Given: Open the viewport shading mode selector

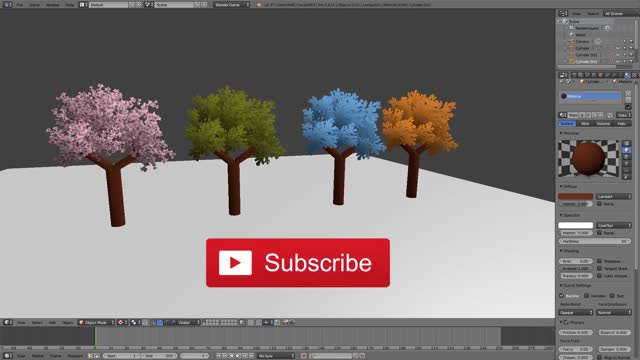Looking at the screenshot, I should tap(122, 322).
